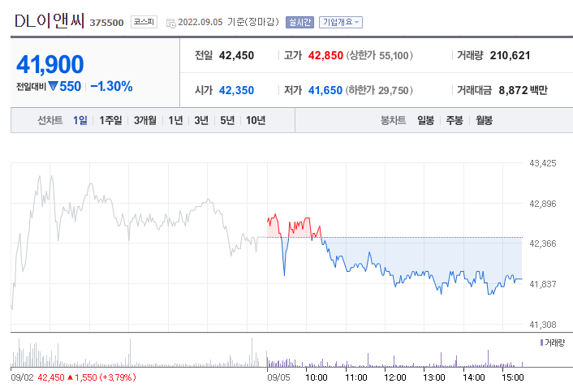573x392 pixels.
Task: Select the 3년 line chart tab
Action: coord(201,120)
